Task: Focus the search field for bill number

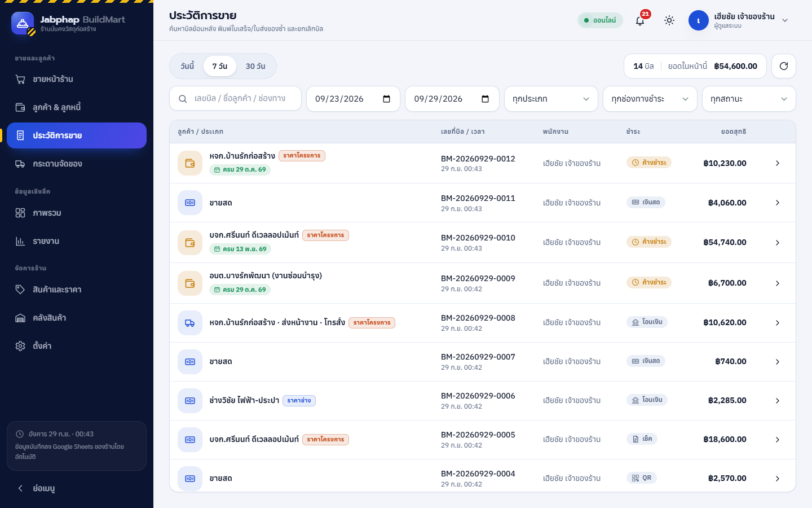Action: pyautogui.click(x=235, y=99)
